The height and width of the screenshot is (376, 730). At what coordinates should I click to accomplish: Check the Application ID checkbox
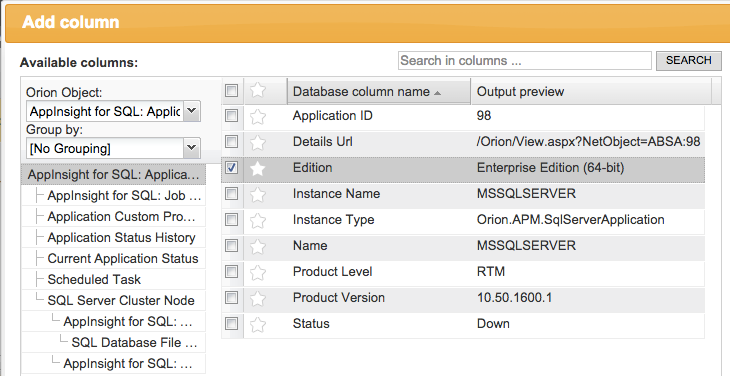coord(231,115)
